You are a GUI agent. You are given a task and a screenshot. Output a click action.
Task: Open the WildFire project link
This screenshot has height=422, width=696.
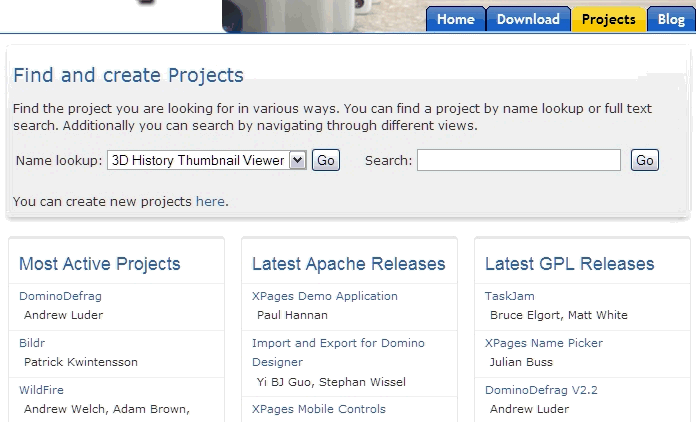click(41, 390)
